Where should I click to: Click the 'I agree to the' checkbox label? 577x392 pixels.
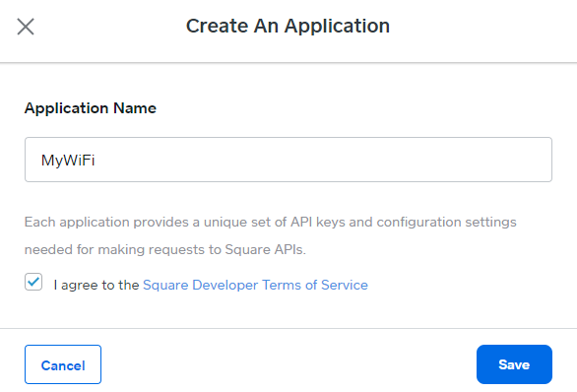(x=96, y=285)
